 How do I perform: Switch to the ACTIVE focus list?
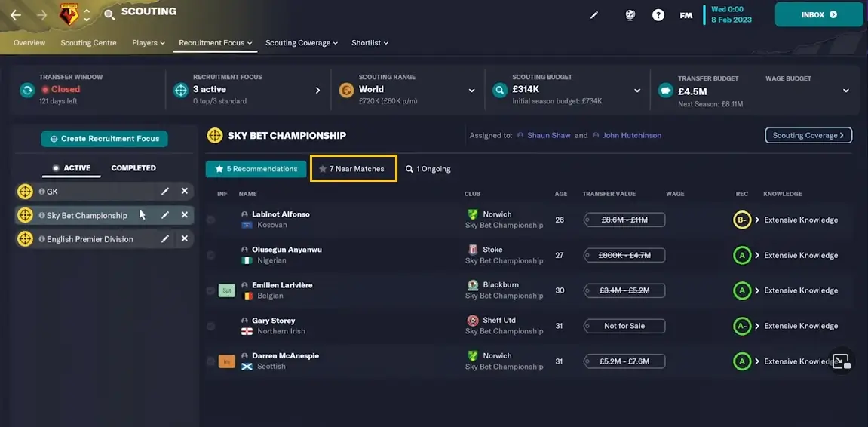coord(72,167)
